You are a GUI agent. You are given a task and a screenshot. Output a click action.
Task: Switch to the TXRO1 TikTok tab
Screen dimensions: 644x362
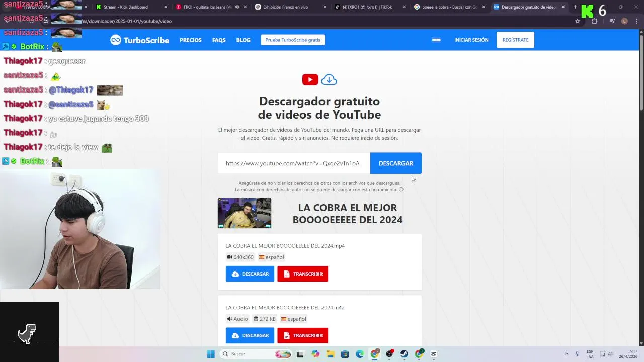pyautogui.click(x=370, y=7)
